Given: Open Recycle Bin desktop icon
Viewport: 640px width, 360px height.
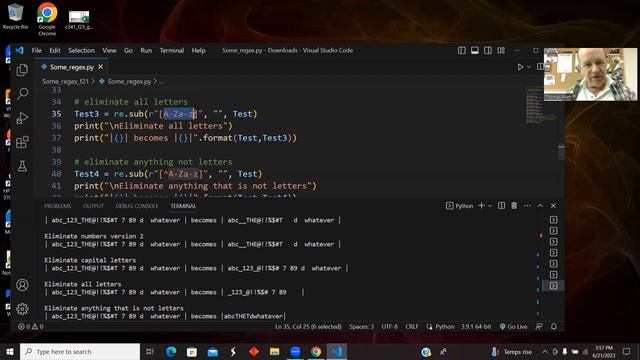Looking at the screenshot, I should pos(15,16).
